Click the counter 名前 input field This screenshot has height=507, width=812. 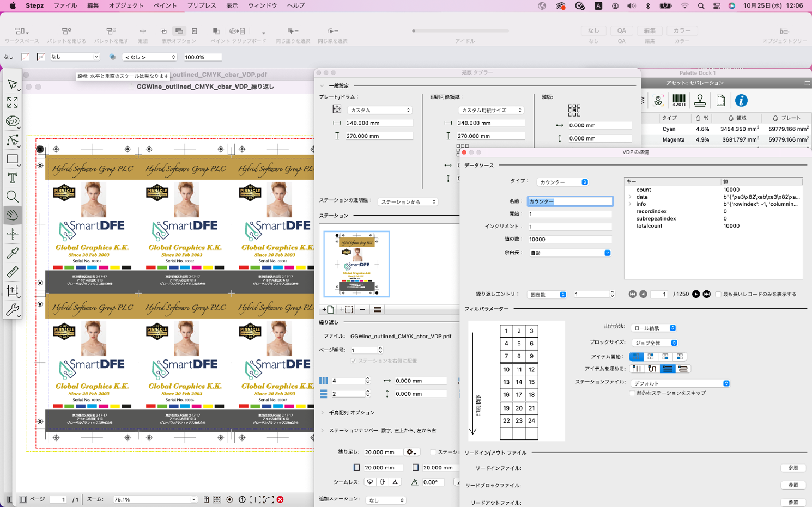pos(569,201)
